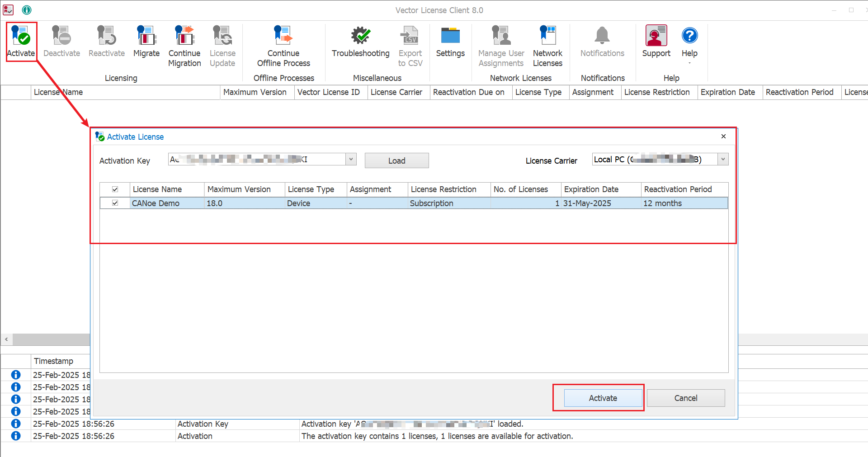The height and width of the screenshot is (457, 868).
Task: Click Manage User Assignments icon
Action: 501,36
